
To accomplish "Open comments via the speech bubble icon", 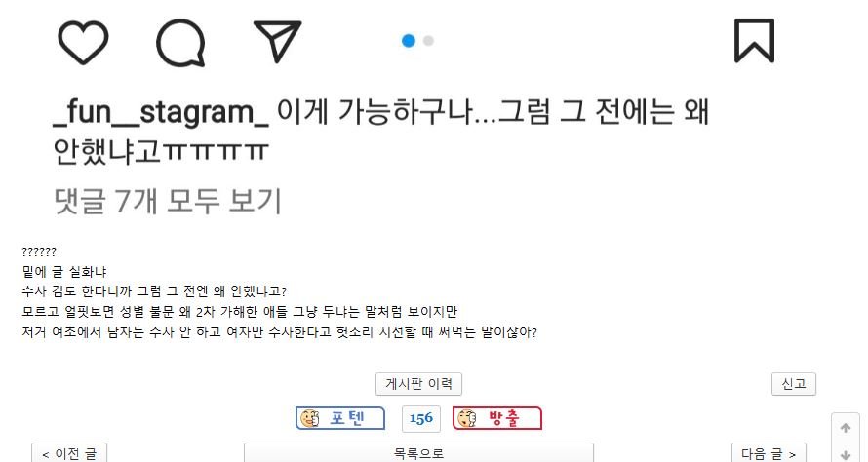I will coord(180,43).
